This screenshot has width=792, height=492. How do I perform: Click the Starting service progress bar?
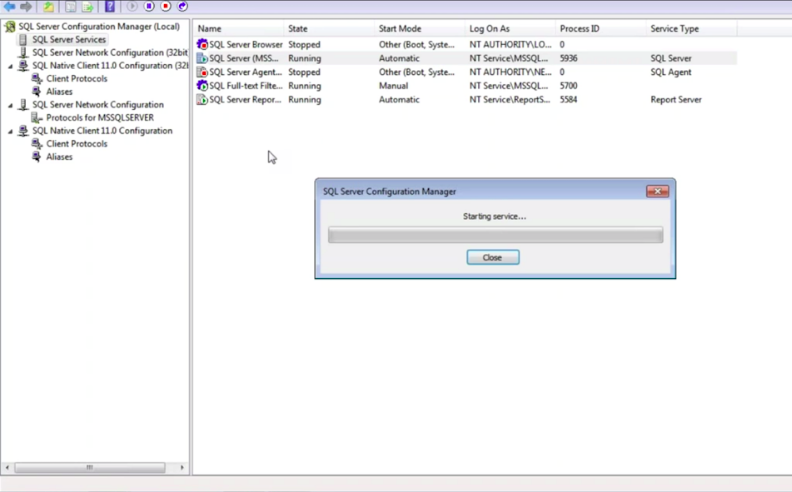[496, 235]
